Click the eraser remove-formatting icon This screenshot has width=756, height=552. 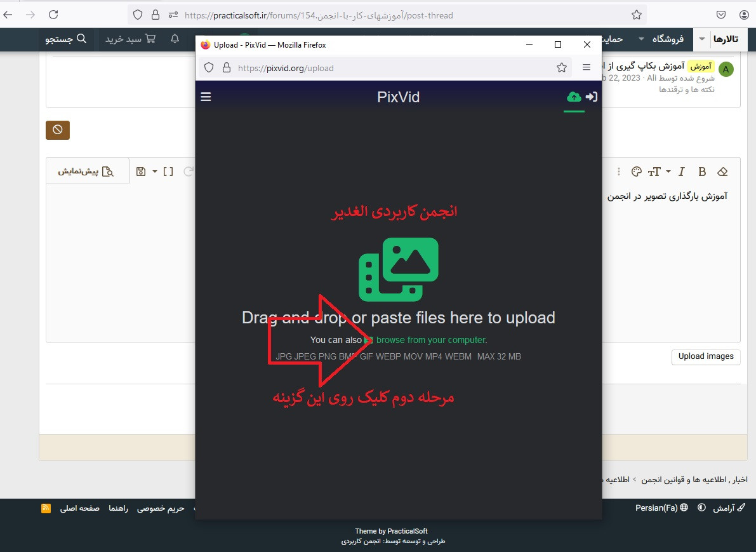(x=722, y=172)
